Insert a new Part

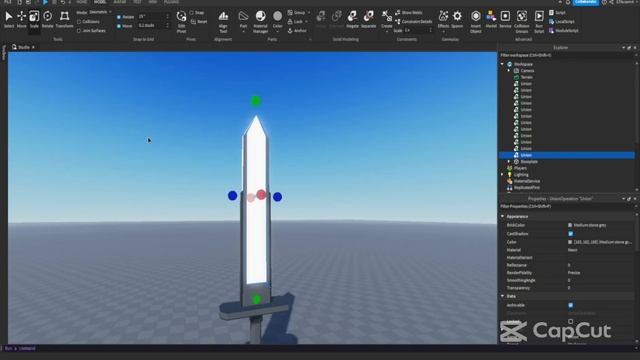[243, 21]
